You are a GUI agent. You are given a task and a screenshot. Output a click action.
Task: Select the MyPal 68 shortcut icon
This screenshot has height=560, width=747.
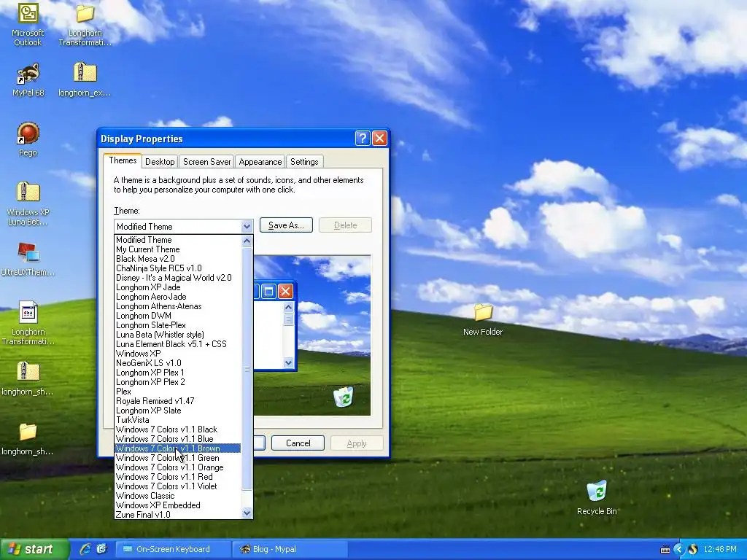28,79
